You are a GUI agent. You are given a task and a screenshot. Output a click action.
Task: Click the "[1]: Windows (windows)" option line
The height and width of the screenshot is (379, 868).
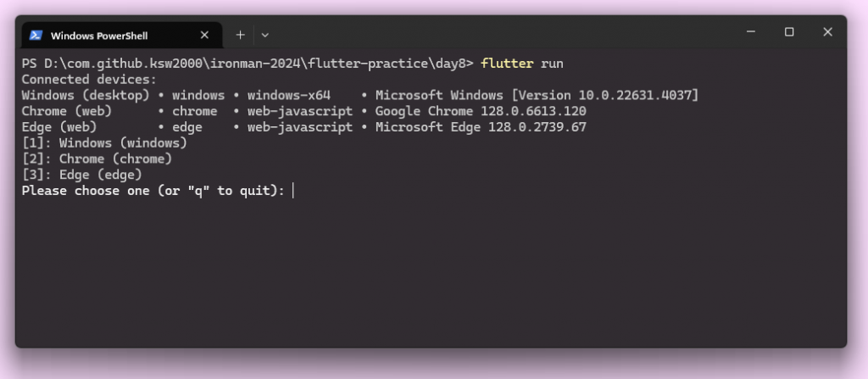104,143
